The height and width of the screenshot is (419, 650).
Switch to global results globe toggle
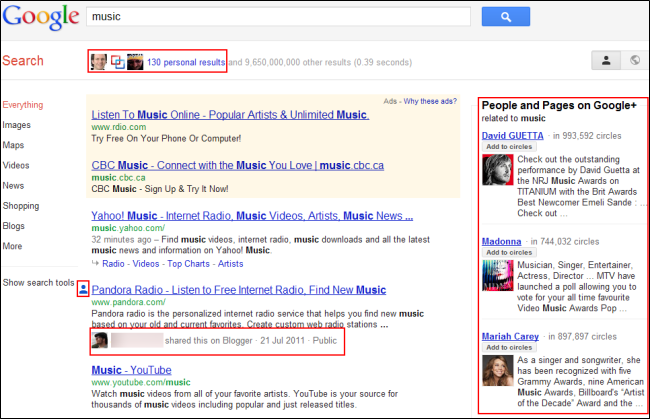click(x=635, y=61)
